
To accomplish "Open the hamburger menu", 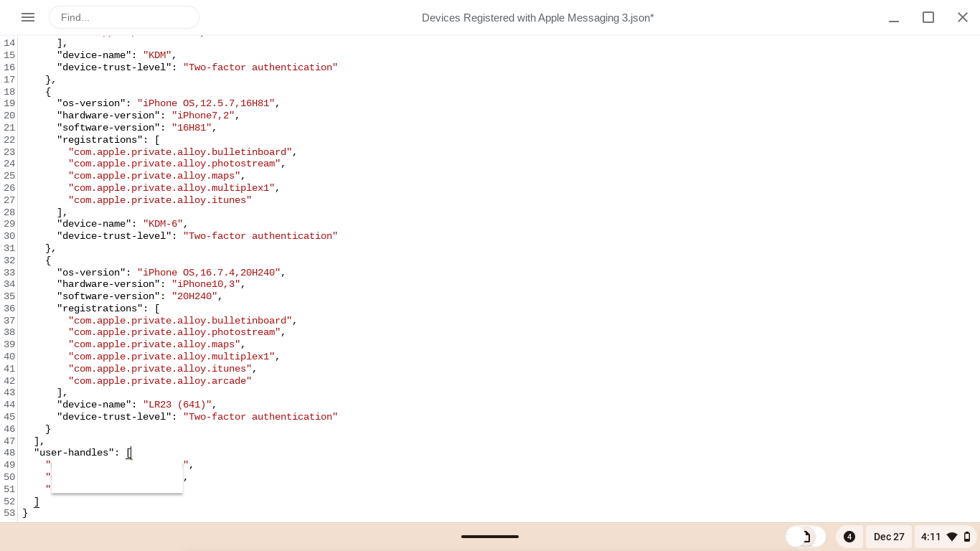I will tap(28, 17).
